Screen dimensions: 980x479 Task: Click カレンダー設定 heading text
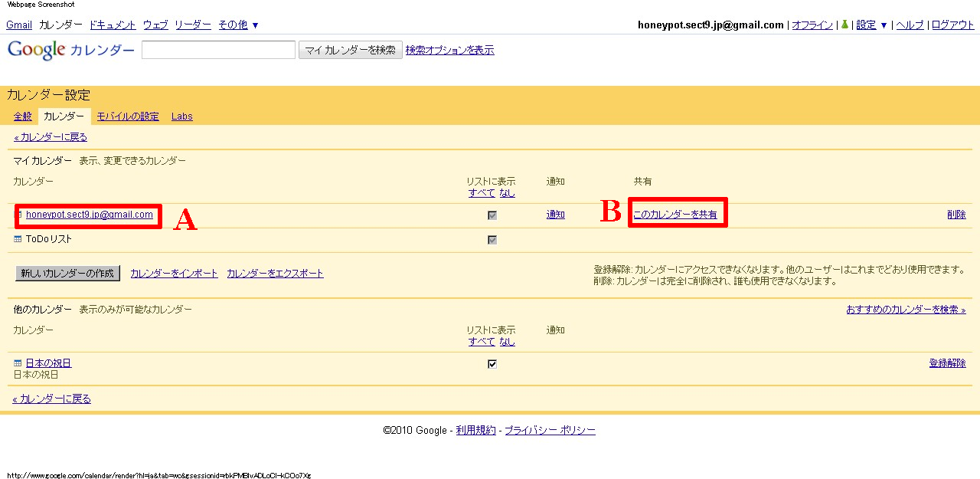click(48, 95)
